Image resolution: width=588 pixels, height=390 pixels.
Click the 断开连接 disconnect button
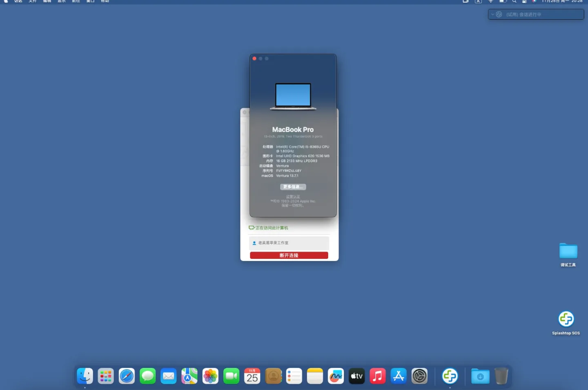pos(289,255)
